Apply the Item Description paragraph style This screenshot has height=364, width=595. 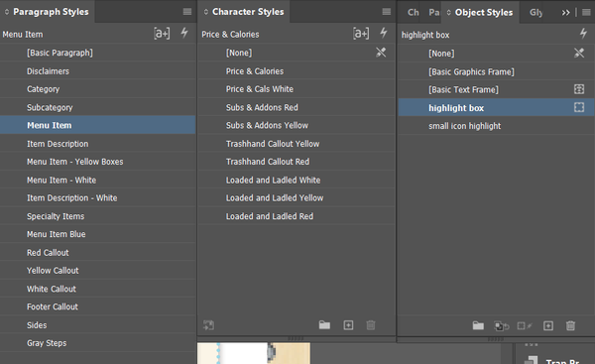pos(98,144)
